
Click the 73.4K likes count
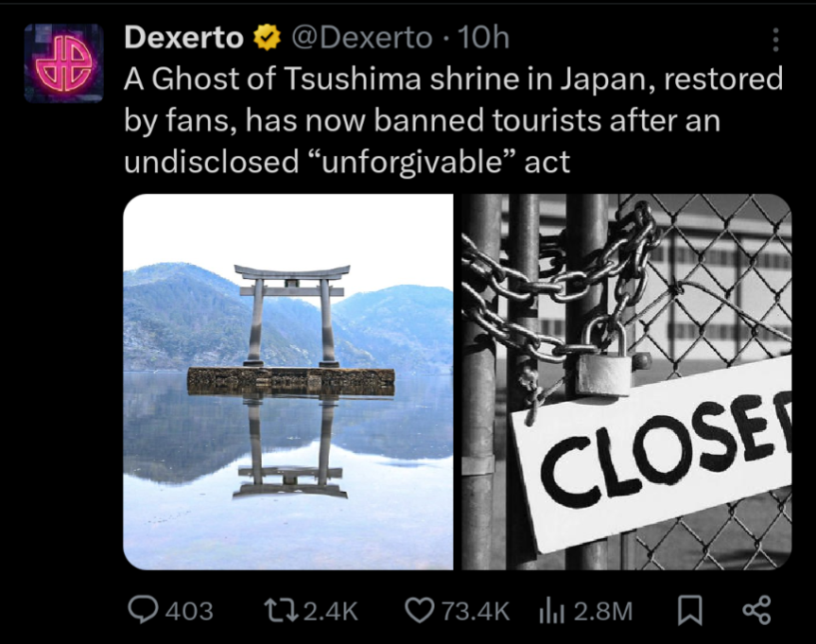476,611
